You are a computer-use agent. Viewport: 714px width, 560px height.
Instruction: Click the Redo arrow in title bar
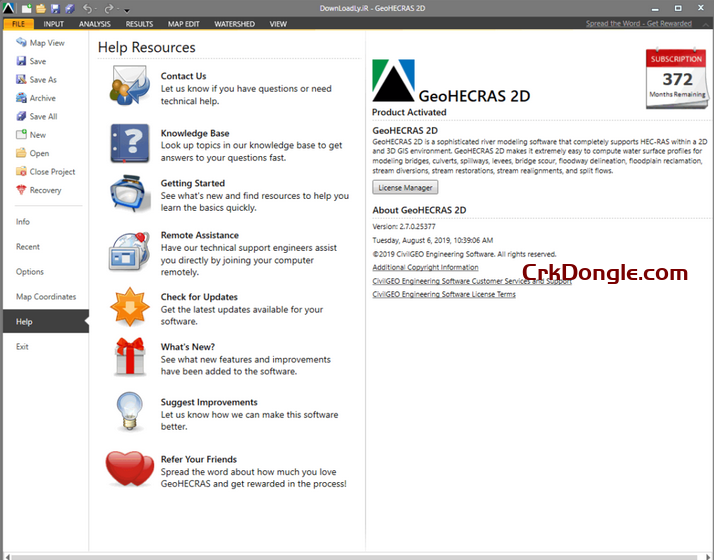click(108, 8)
